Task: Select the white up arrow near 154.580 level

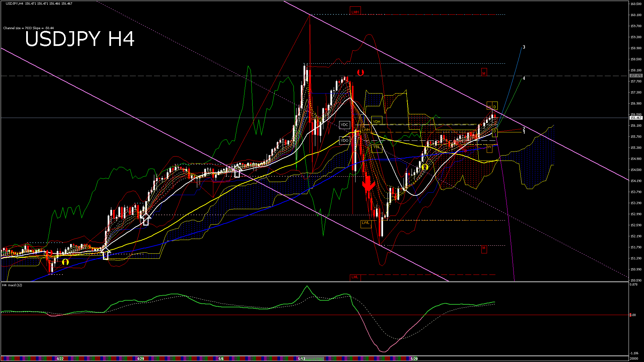Action: point(237,171)
